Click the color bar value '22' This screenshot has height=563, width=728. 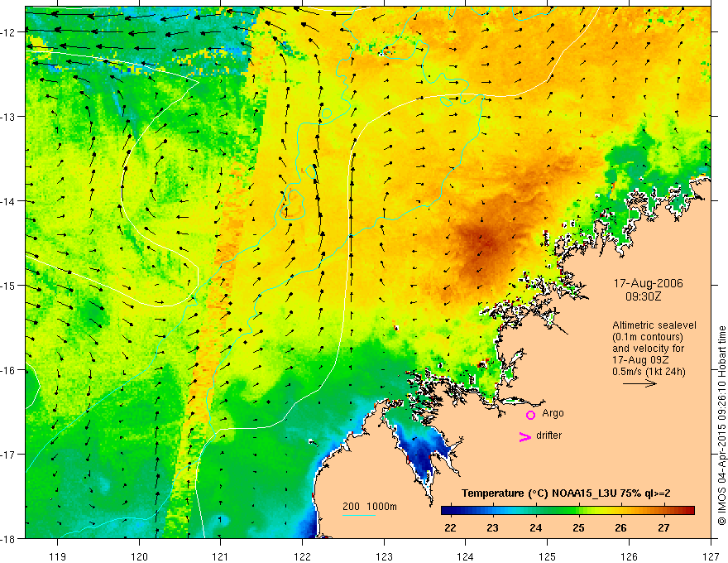(450, 528)
